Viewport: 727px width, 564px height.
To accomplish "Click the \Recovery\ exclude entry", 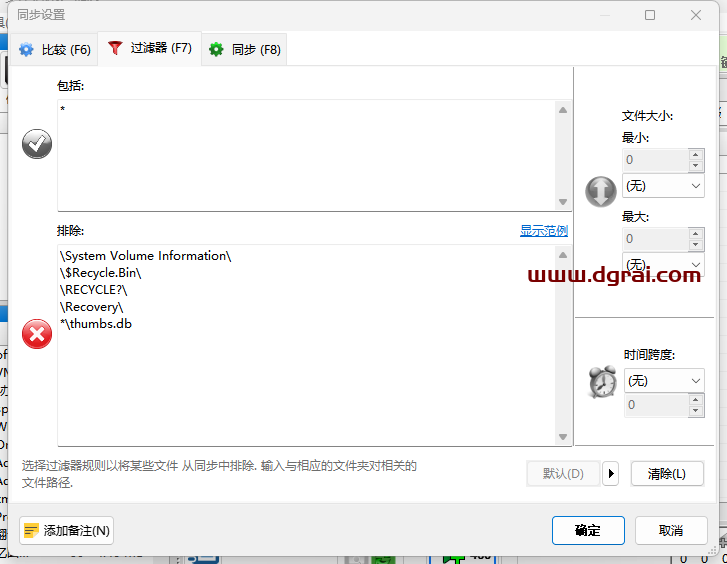I will [91, 307].
